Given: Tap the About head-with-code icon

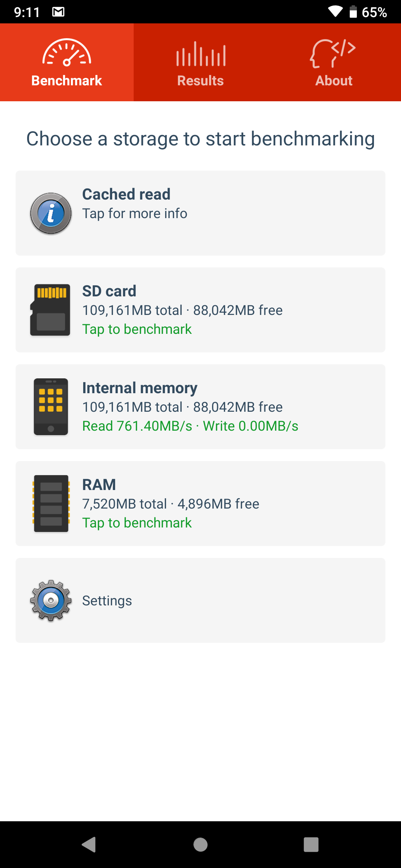Looking at the screenshot, I should tap(333, 53).
